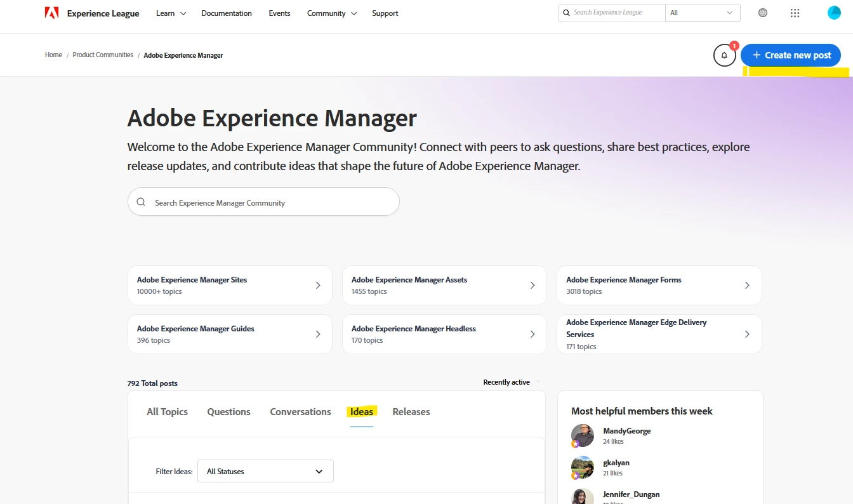The image size is (853, 504).
Task: Open MandyGeorge's profile name
Action: pos(626,431)
